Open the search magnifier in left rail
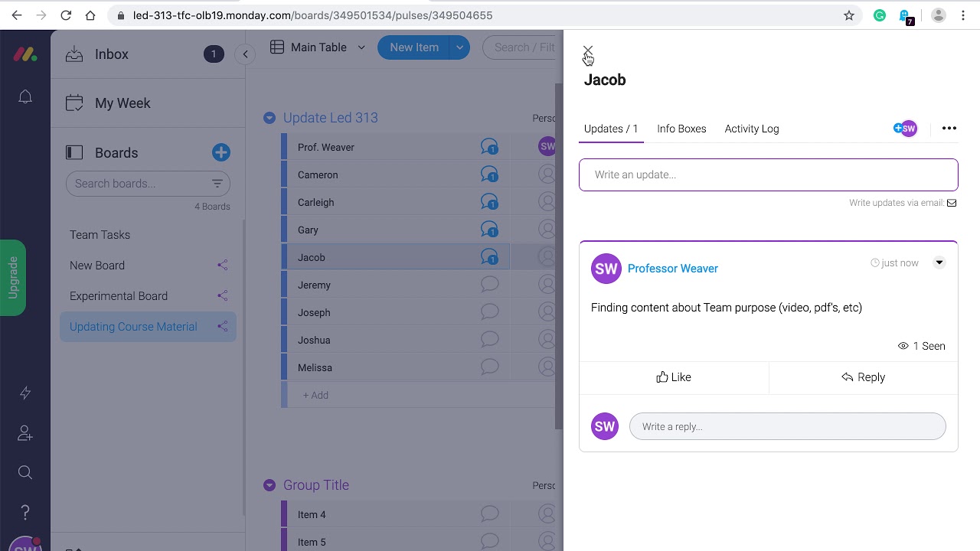 click(x=25, y=472)
